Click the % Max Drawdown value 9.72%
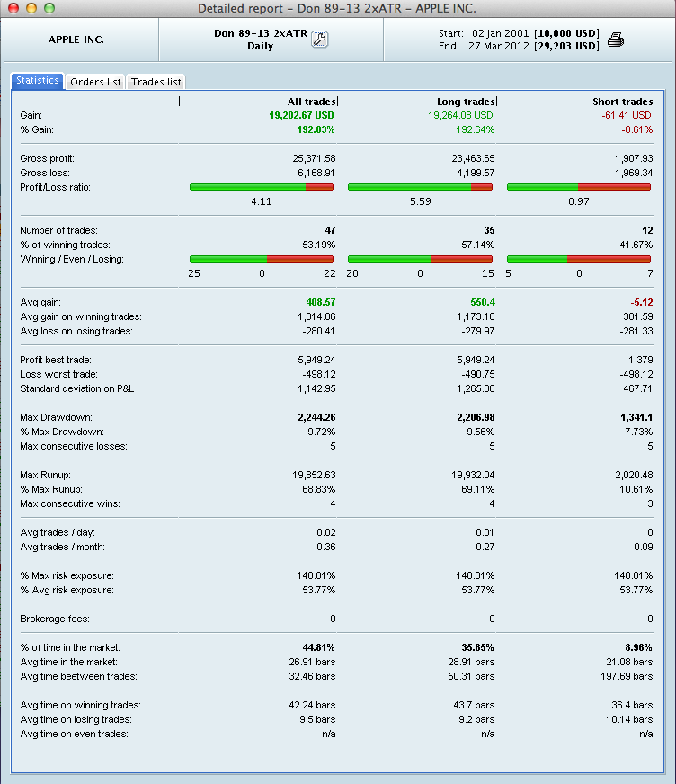 (x=322, y=432)
